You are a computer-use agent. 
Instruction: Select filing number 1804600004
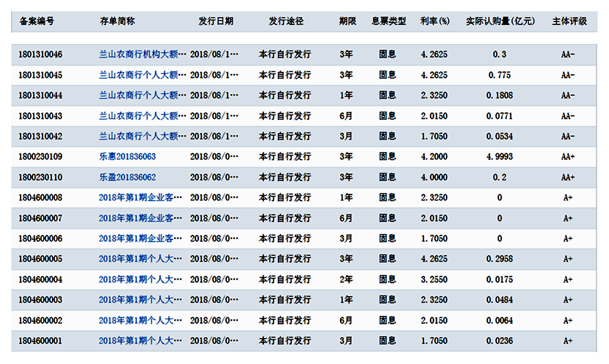coord(40,280)
